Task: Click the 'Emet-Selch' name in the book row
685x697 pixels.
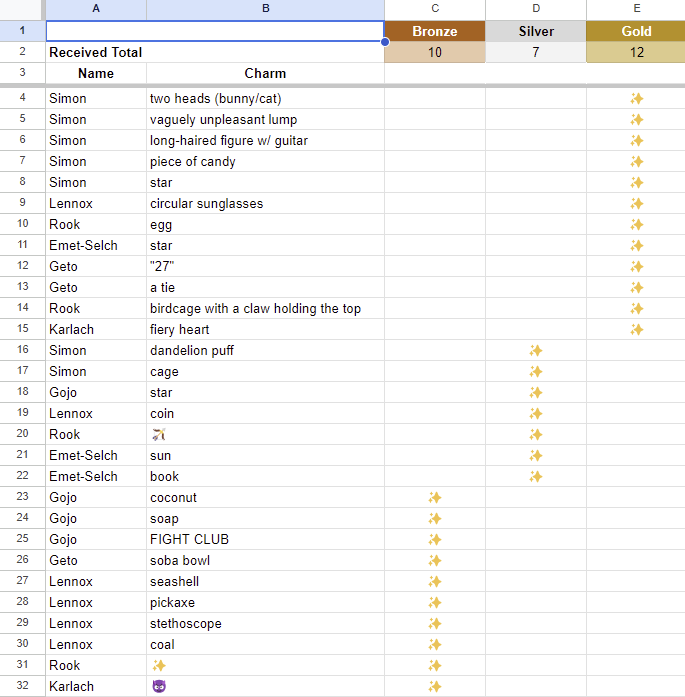Action: (83, 477)
